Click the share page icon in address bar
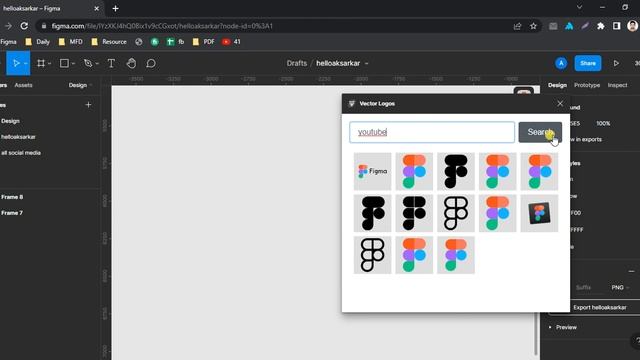 click(518, 26)
